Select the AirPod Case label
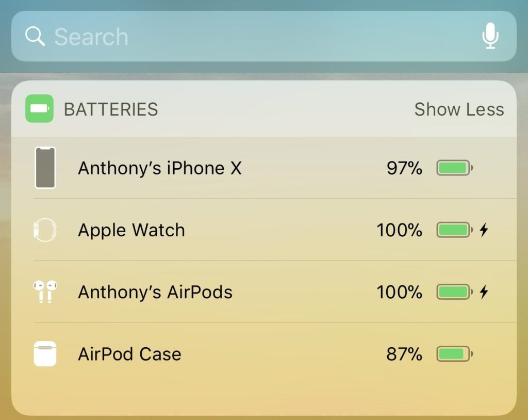Screen dimensions: 528x420 pos(129,354)
